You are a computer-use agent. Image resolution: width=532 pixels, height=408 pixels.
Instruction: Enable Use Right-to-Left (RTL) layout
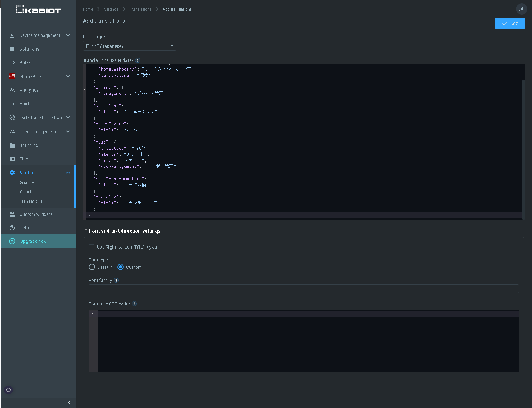92,247
